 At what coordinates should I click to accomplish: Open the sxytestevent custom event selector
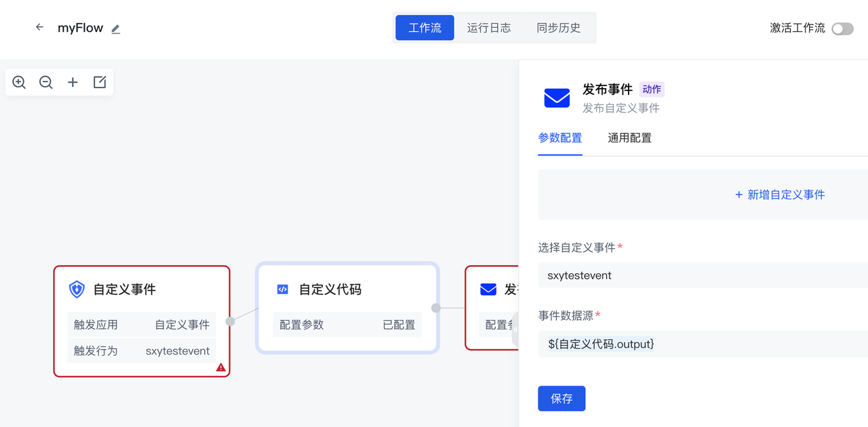[702, 275]
